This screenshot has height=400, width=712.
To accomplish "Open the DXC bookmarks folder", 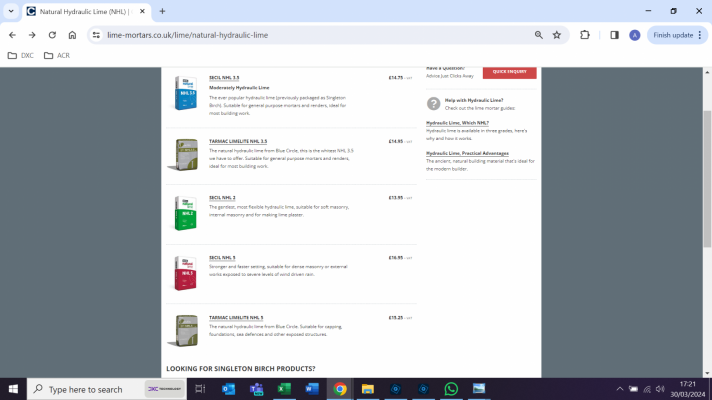I will (21, 55).
